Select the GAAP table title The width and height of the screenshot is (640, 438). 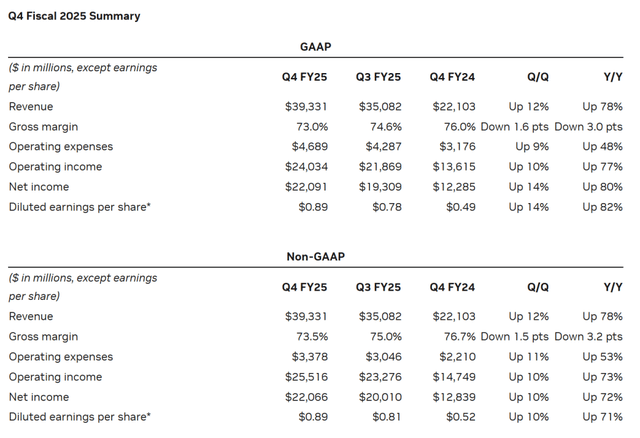point(316,47)
